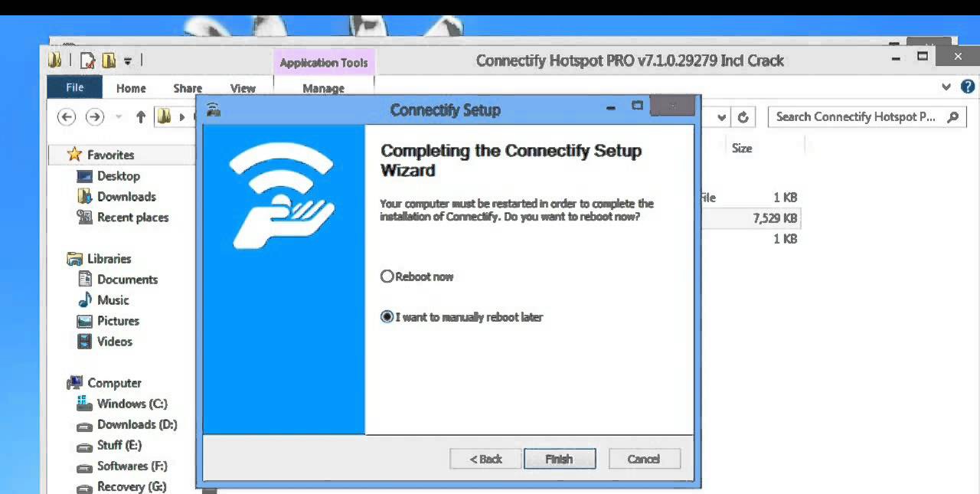Image resolution: width=980 pixels, height=494 pixels.
Task: Click the Help question mark icon
Action: click(968, 87)
